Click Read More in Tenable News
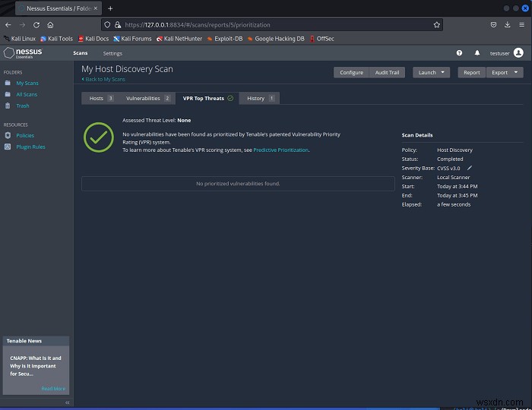This screenshot has width=532, height=410. [x=53, y=388]
